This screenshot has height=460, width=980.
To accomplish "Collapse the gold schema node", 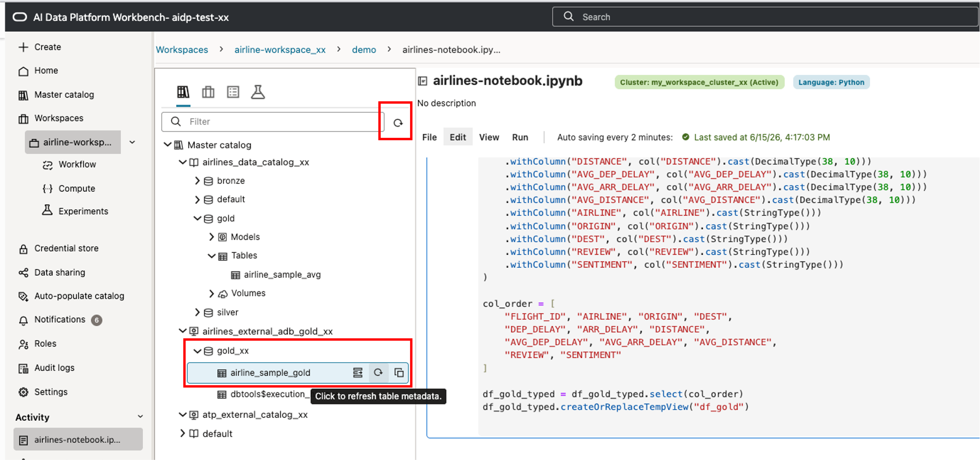I will [x=197, y=218].
